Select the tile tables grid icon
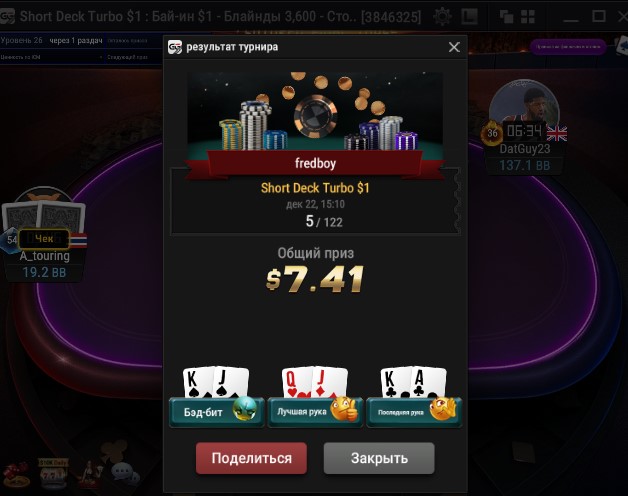628x496 pixels. pos(527,17)
